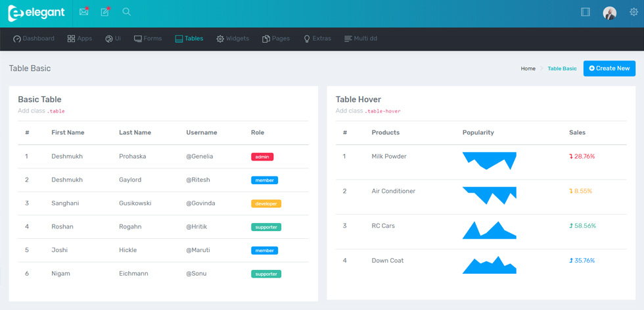Click the Air Conditioner product name

pyautogui.click(x=394, y=191)
